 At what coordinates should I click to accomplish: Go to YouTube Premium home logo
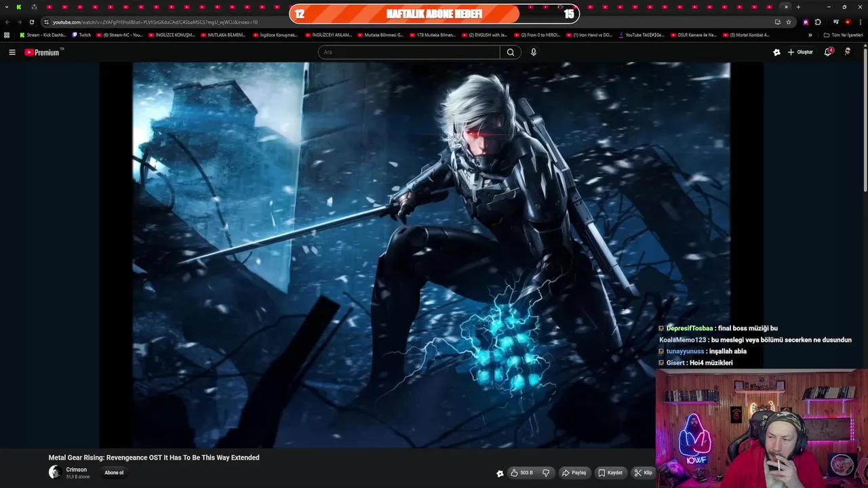click(x=43, y=52)
